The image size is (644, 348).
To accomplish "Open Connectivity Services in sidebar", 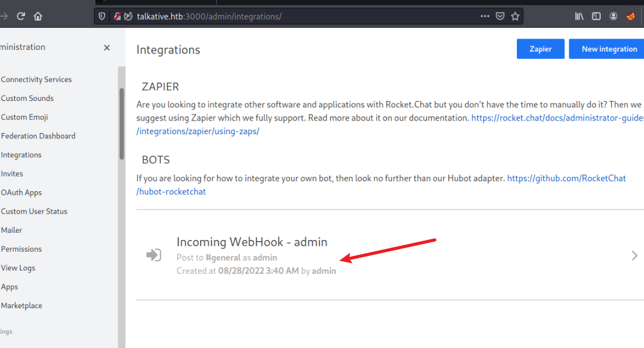I will pos(36,80).
